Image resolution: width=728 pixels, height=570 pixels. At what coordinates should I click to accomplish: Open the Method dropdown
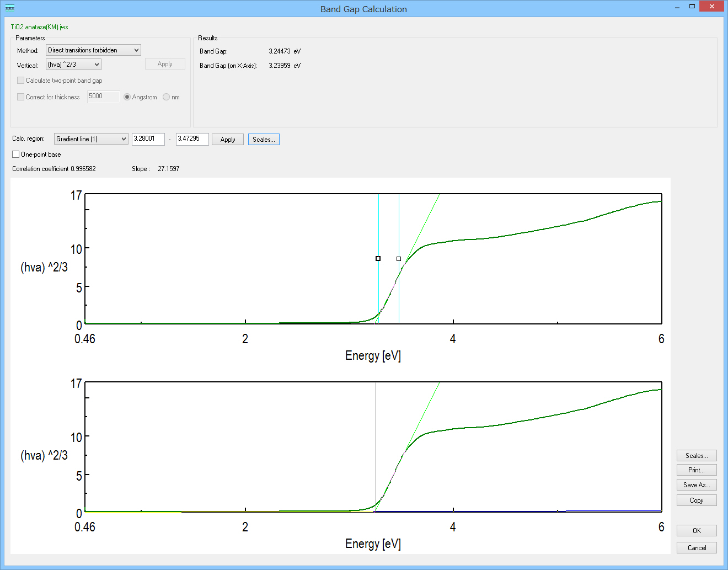(93, 50)
